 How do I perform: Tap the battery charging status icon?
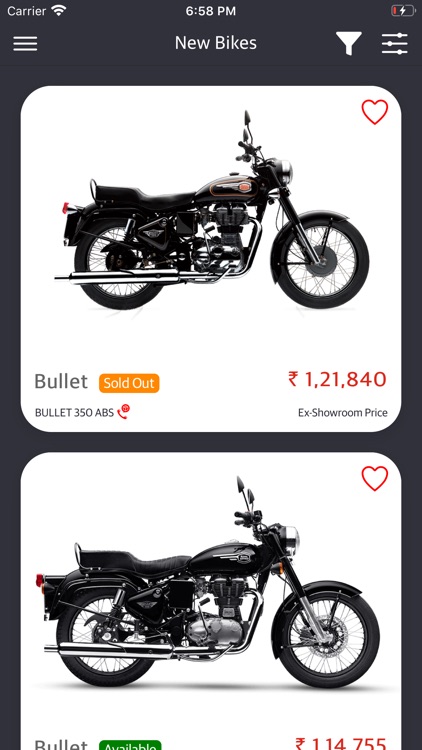tap(403, 11)
